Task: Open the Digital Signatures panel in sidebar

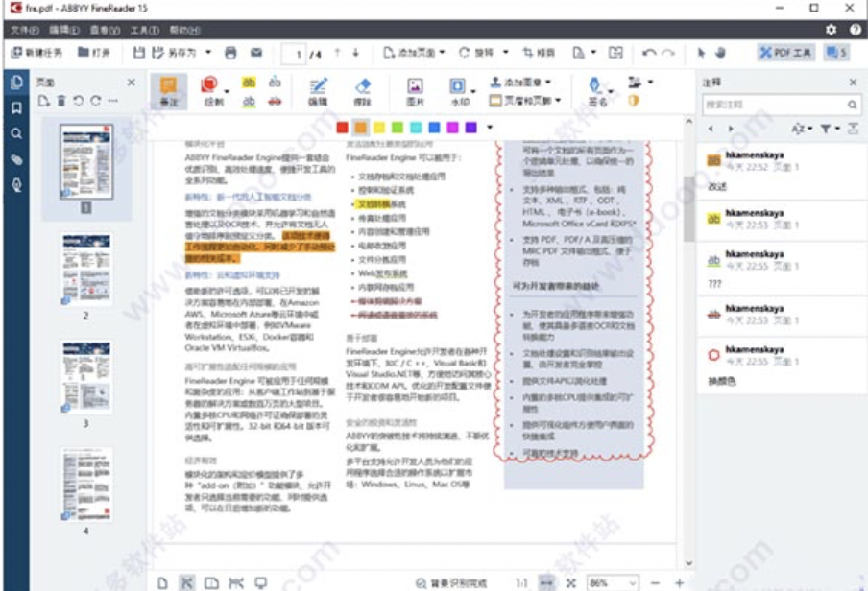Action: (16, 185)
